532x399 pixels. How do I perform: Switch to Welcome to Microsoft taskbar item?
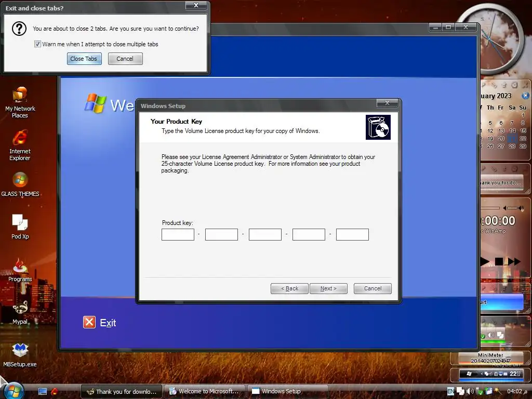pyautogui.click(x=205, y=391)
